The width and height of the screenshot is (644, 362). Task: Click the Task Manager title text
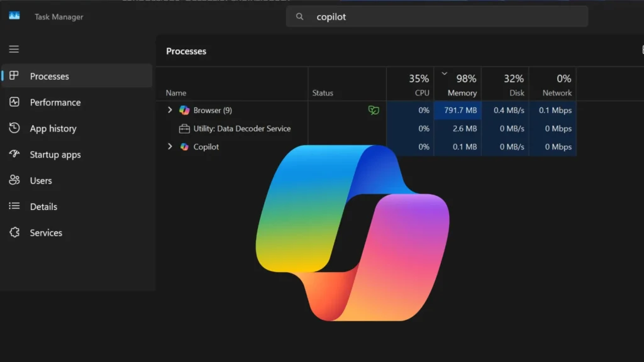coord(58,17)
